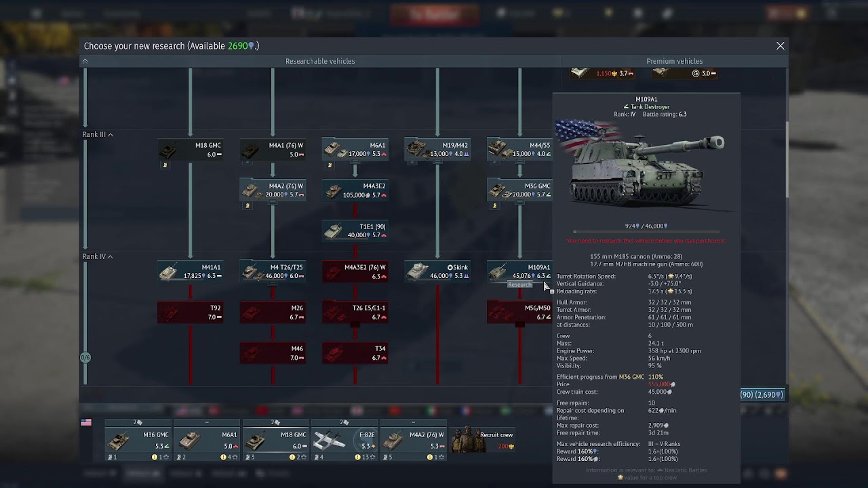This screenshot has width=868, height=488.
Task: Click the USA flag beside crew slots
Action: tap(86, 422)
